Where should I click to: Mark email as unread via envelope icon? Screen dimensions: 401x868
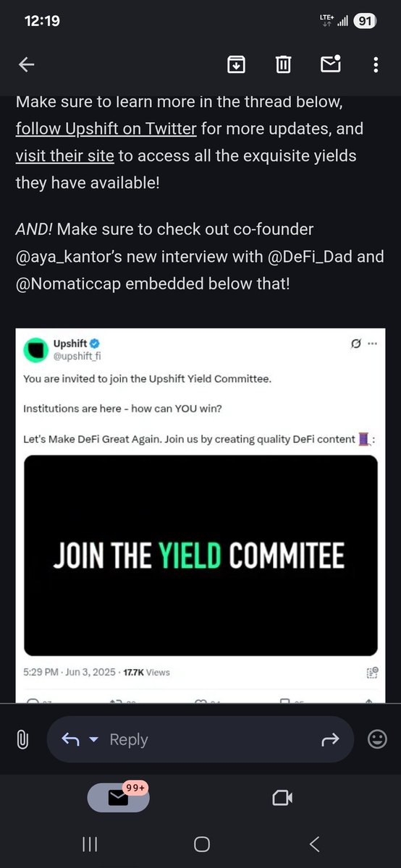click(330, 65)
